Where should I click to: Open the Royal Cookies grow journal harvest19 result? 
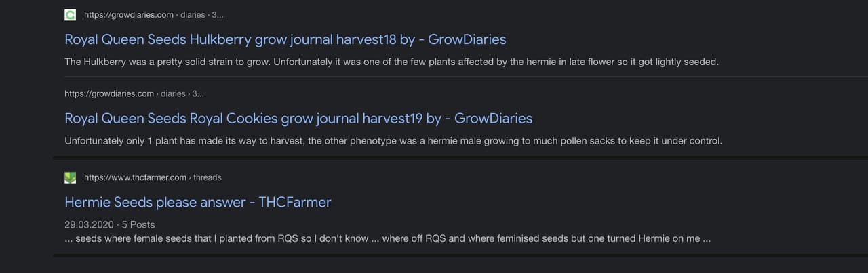point(298,119)
